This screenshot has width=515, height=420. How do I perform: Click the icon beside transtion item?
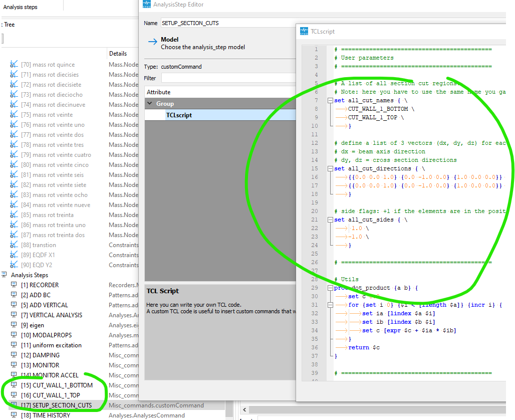point(14,245)
